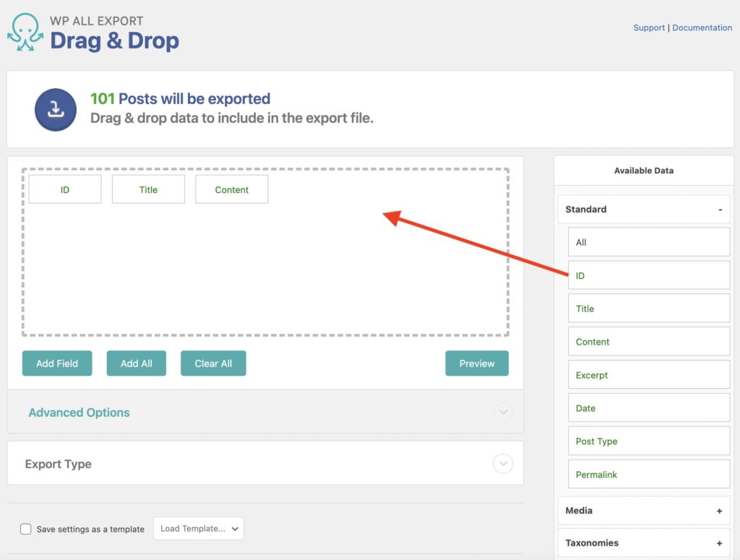Select Post Type in the sidebar list

click(648, 441)
